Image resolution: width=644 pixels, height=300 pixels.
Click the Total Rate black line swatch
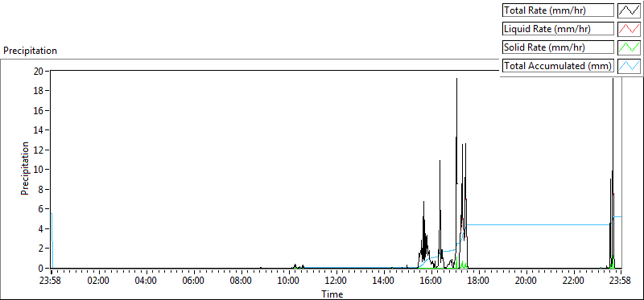[629, 10]
